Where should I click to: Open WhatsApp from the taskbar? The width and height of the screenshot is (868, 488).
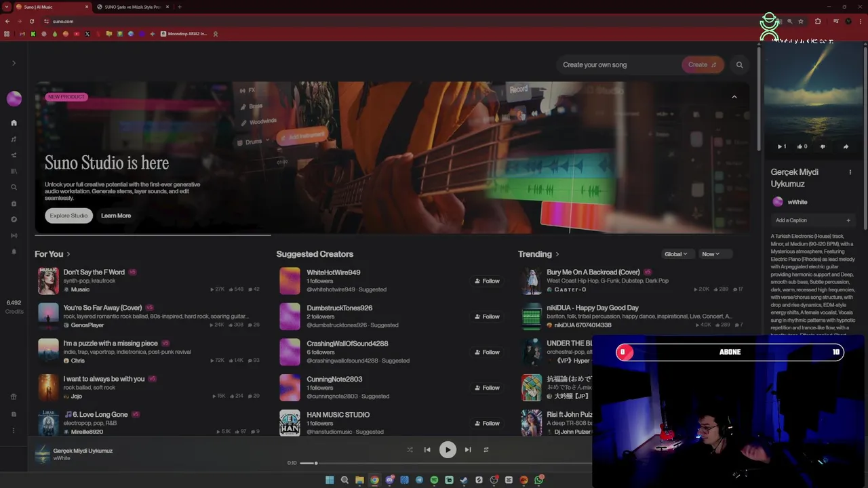[x=538, y=480]
